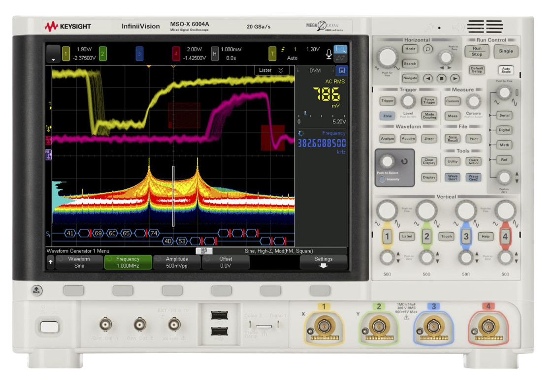Screen dimensions: 553x392
Task: Tap the microphone voice icon on screen
Action: click(328, 54)
